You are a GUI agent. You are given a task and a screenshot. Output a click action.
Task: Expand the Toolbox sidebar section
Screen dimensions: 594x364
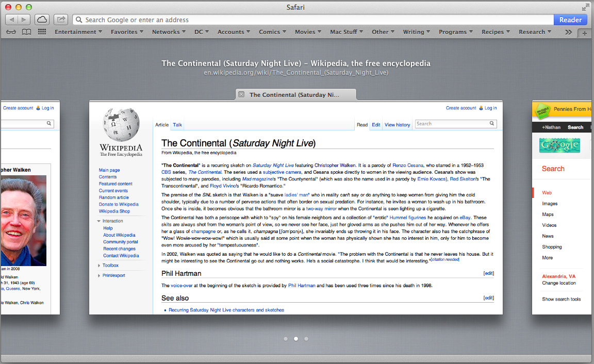coord(108,266)
